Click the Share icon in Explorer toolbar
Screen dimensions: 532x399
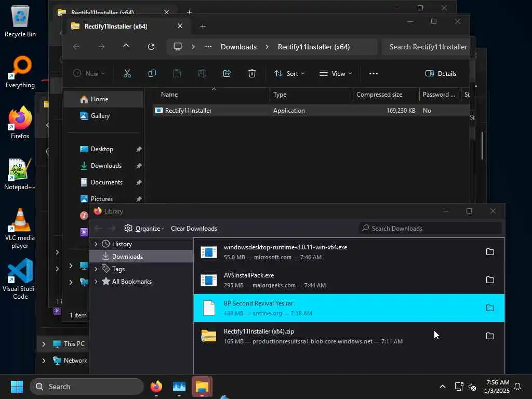tap(227, 73)
